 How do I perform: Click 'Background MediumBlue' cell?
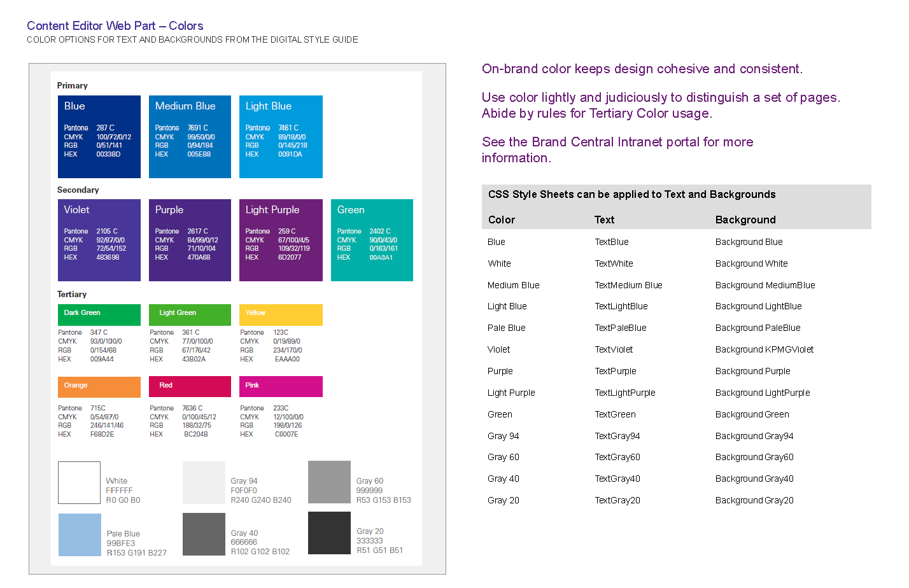[x=765, y=286]
